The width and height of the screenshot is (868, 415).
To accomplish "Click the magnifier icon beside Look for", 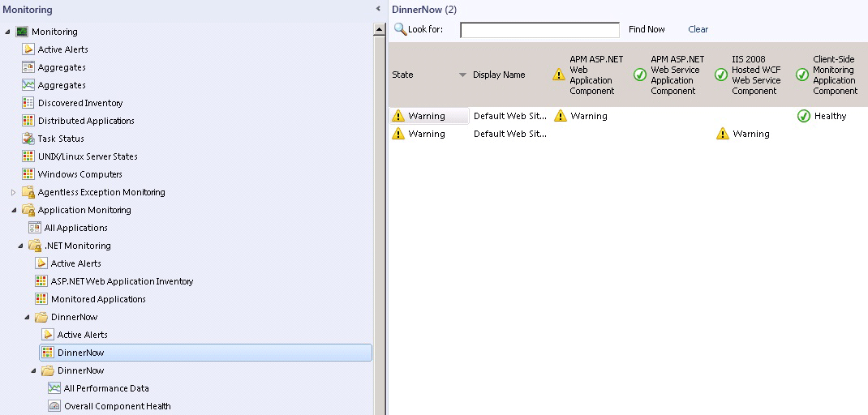I will [400, 28].
